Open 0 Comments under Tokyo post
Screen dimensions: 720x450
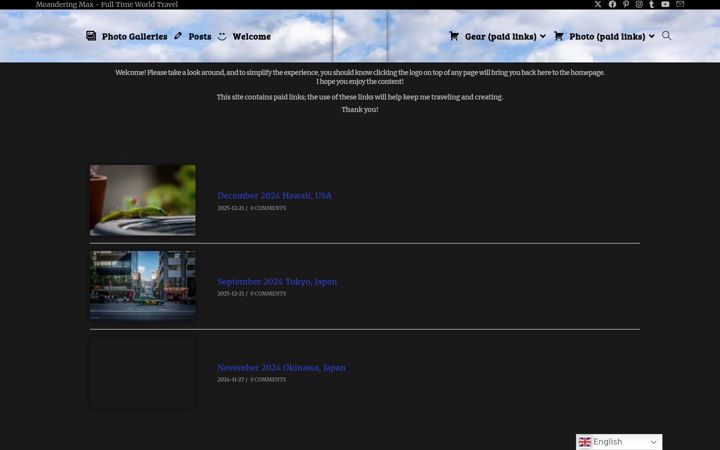[268, 293]
